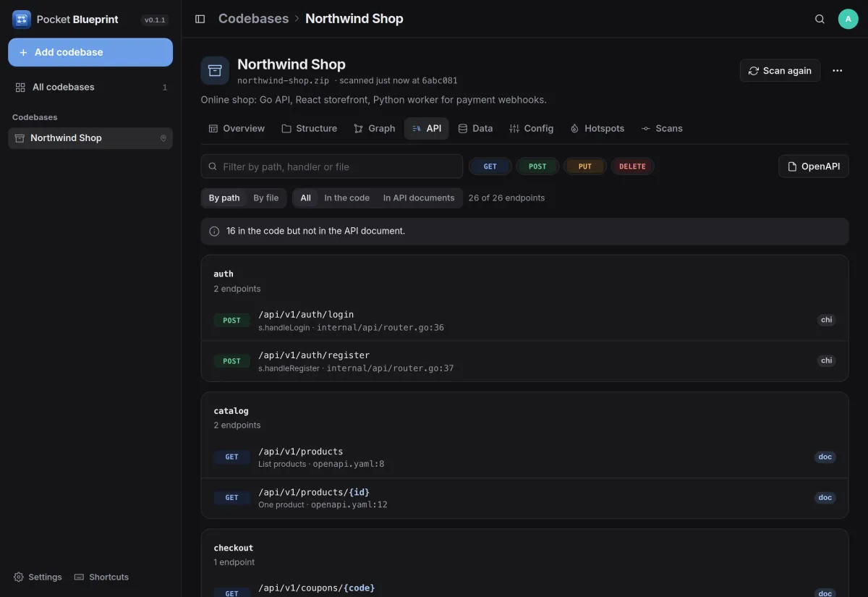Toggle GET method filter
868x597 pixels.
[x=490, y=166]
